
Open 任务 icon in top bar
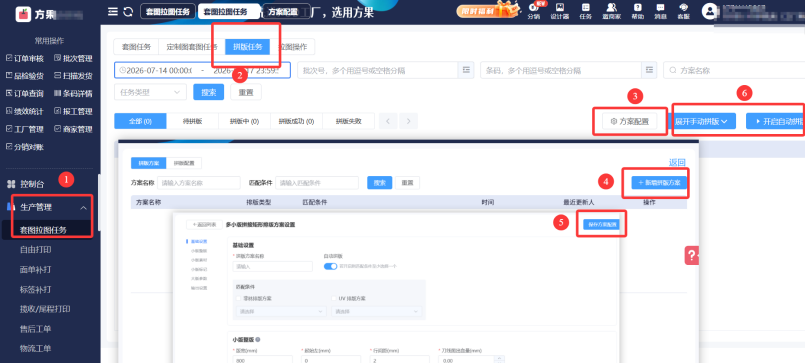(586, 11)
